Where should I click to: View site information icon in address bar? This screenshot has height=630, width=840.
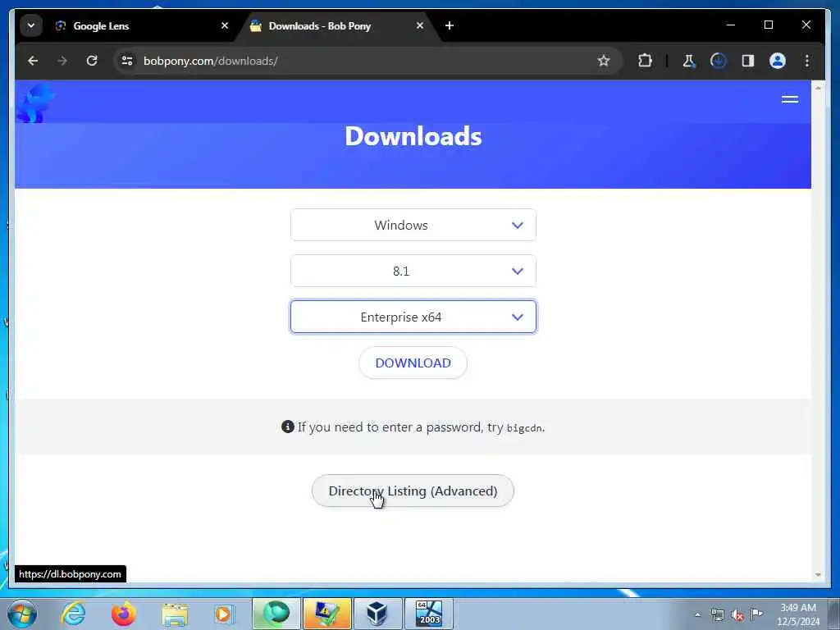(x=127, y=61)
